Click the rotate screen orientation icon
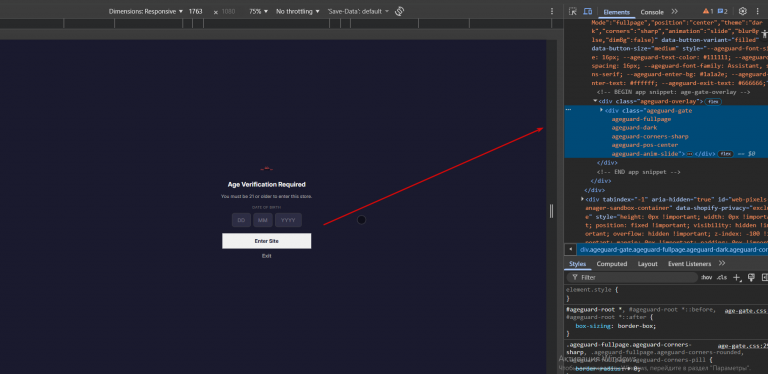The width and height of the screenshot is (768, 374). coord(399,11)
